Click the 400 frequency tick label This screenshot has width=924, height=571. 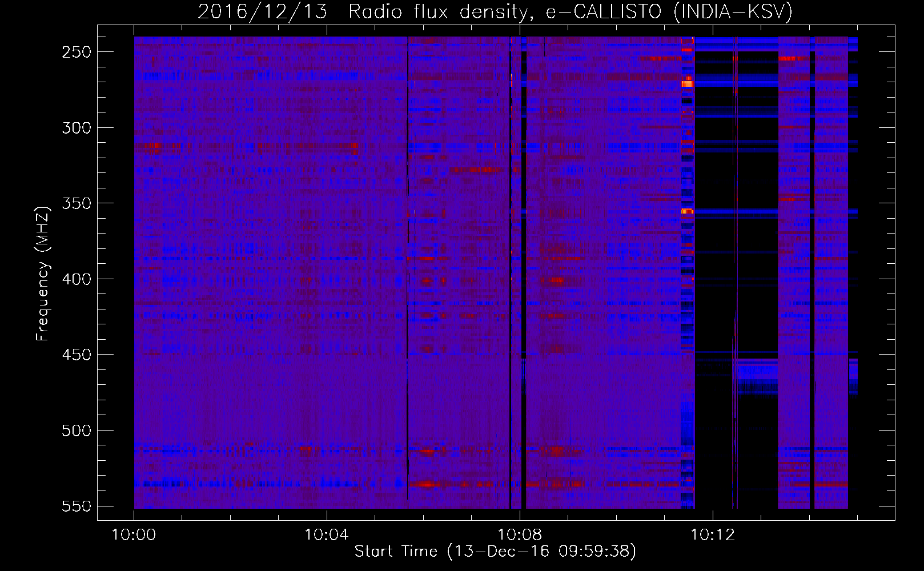coord(77,279)
